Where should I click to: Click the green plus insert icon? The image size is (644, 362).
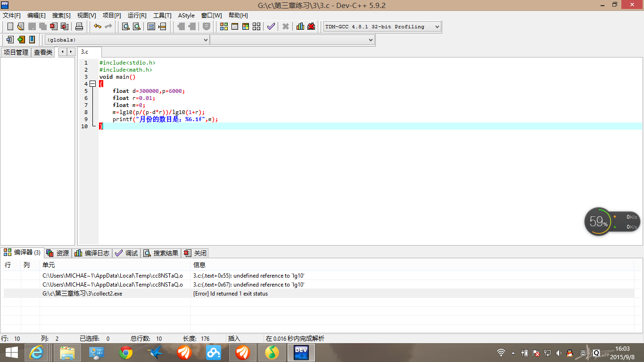tap(21, 40)
